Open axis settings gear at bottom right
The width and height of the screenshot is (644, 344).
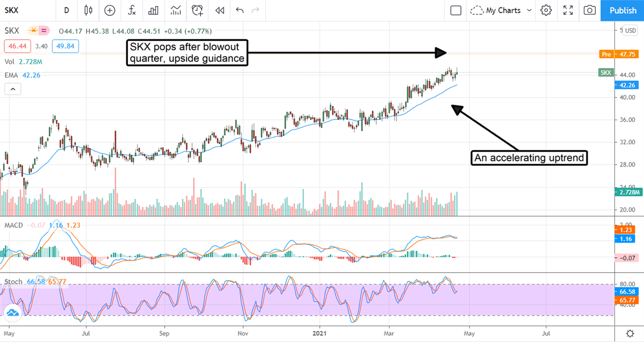[630, 333]
